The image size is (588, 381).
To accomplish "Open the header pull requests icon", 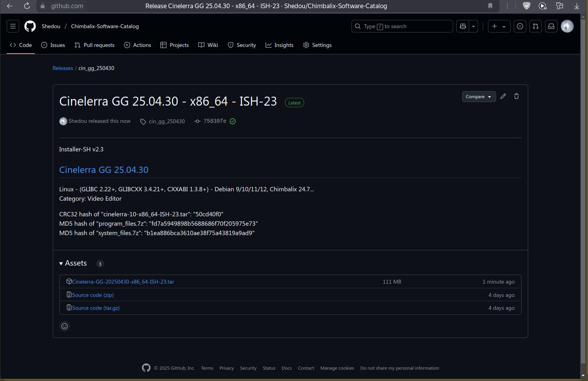I will [x=536, y=26].
